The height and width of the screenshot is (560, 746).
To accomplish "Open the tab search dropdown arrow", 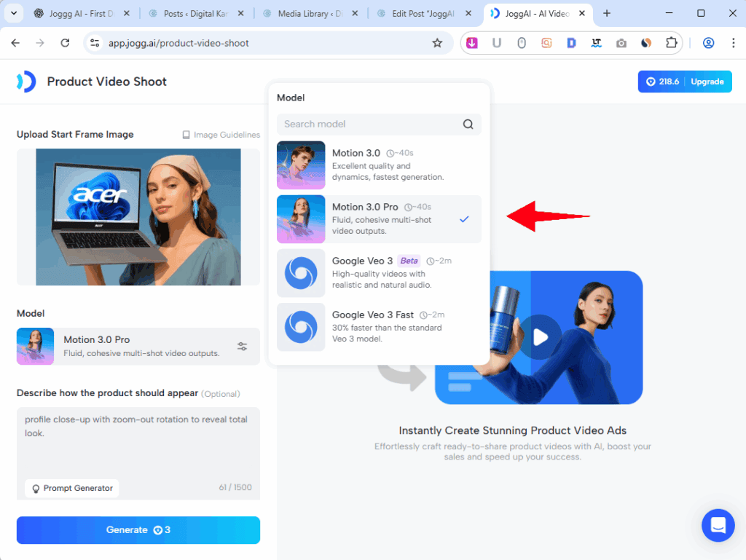I will [13, 13].
